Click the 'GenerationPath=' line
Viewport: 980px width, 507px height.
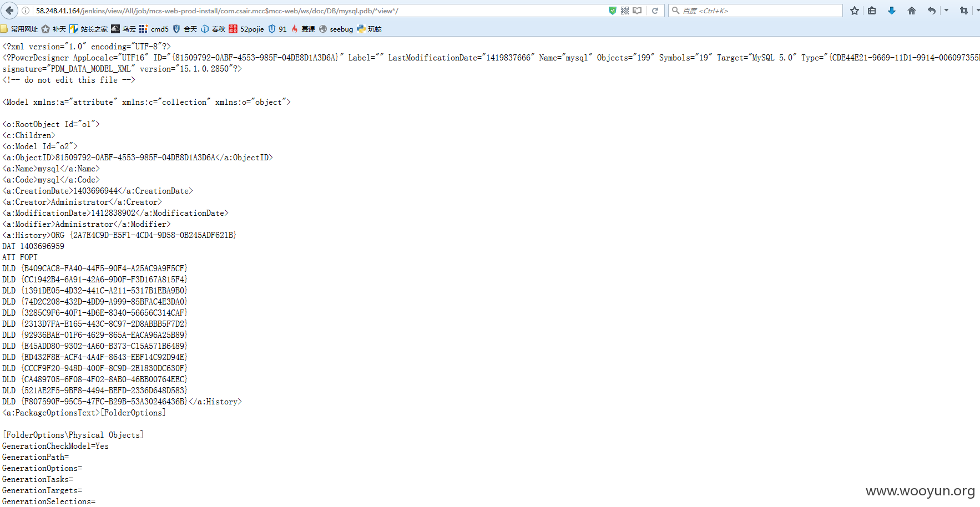[36, 457]
